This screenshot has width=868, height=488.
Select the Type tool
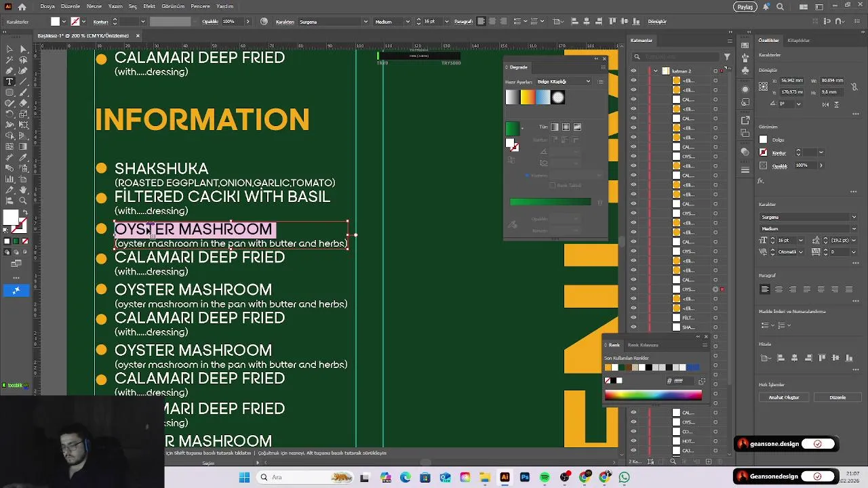pos(9,81)
